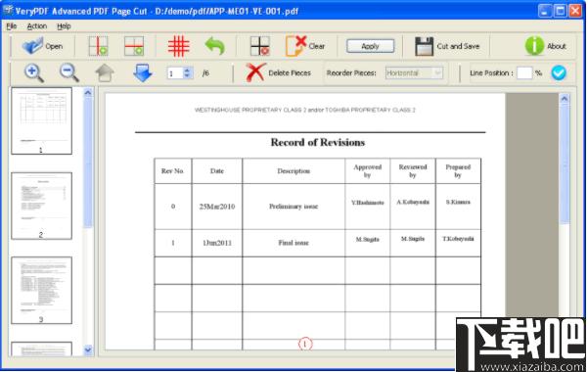The width and height of the screenshot is (588, 372).
Task: Click the 'Approved by' column header
Action: pyautogui.click(x=368, y=170)
